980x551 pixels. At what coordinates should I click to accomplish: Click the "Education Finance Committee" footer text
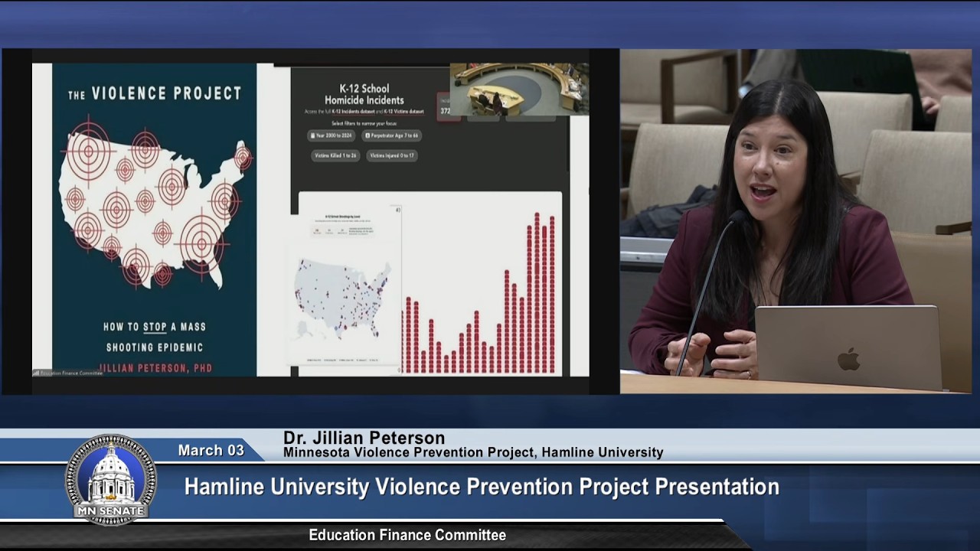(407, 535)
